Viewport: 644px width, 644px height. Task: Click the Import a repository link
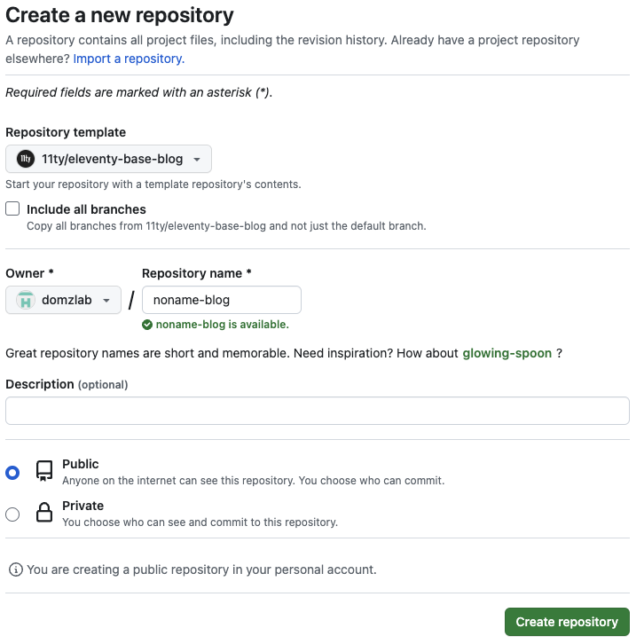coord(129,59)
